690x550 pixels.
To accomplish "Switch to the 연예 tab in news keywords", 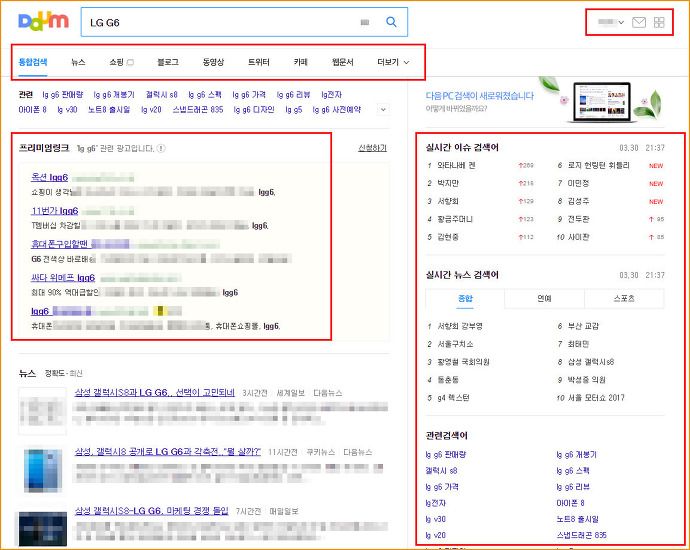I will (x=544, y=299).
